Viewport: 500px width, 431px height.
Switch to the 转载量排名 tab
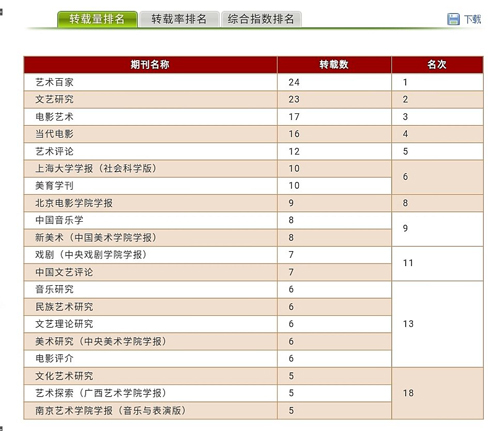(x=97, y=19)
